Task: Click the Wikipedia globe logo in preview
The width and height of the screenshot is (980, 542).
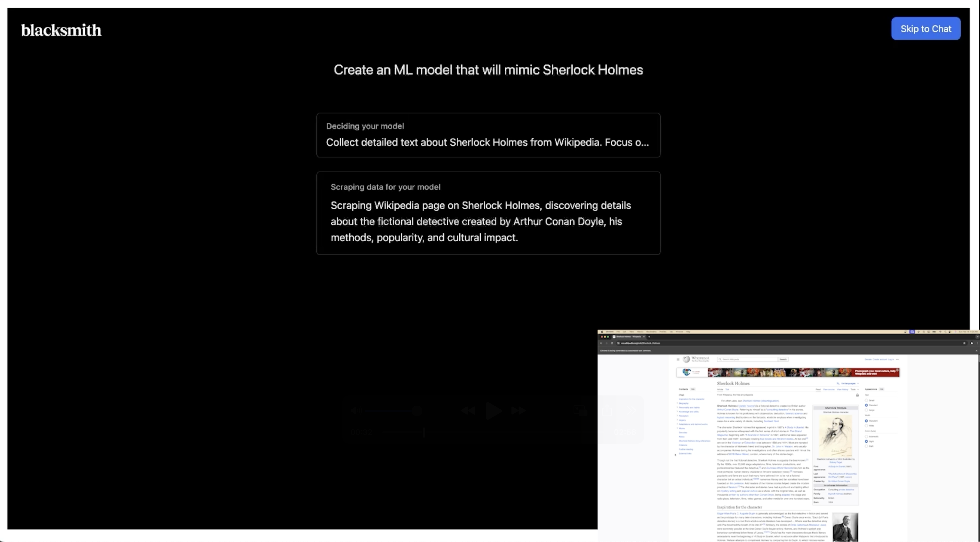Action: 686,359
